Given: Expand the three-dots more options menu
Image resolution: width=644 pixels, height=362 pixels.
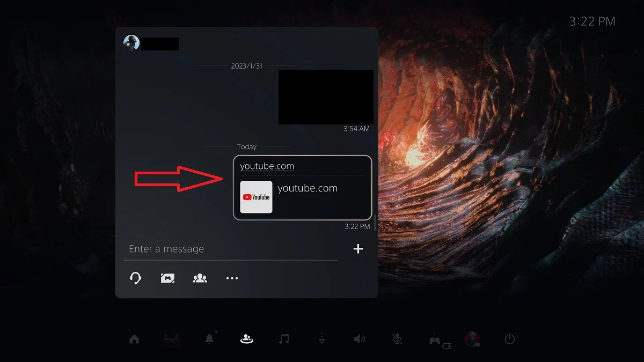Looking at the screenshot, I should click(x=232, y=278).
